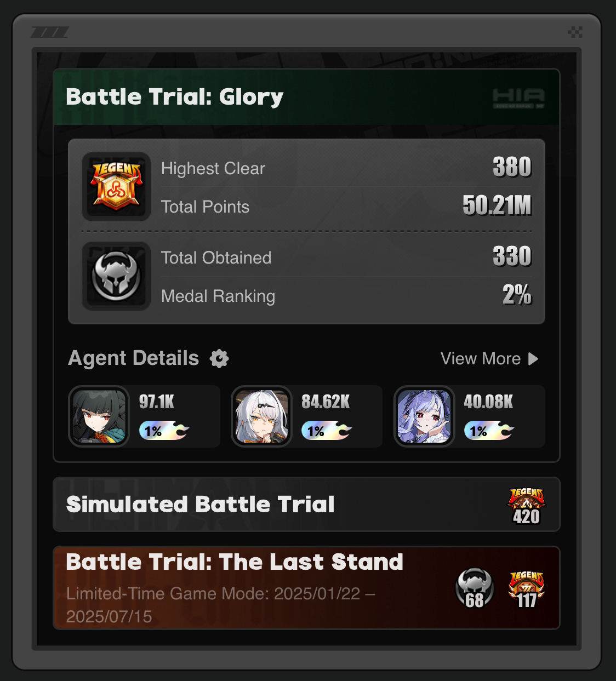Select the purple-haired agent portrait
Screen dimensions: 616x681
[424, 416]
